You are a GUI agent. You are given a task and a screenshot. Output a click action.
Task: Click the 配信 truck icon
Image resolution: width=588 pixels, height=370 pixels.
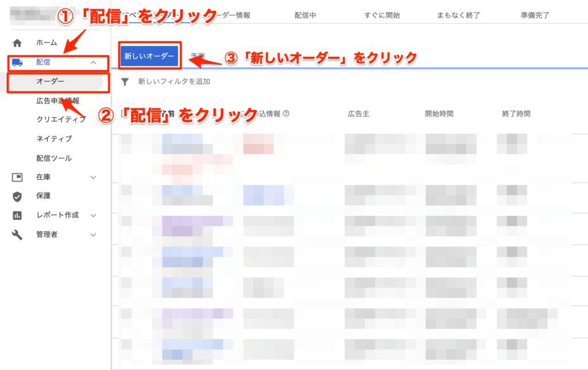click(x=17, y=62)
